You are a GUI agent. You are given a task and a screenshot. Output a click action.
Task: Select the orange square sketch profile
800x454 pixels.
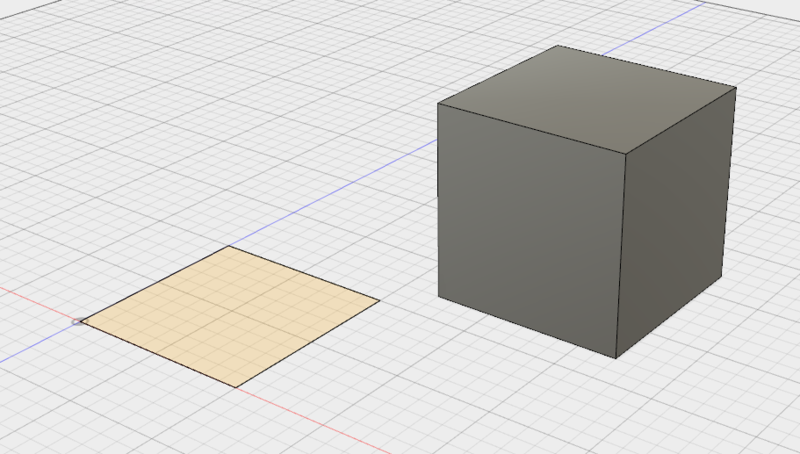tap(231, 315)
